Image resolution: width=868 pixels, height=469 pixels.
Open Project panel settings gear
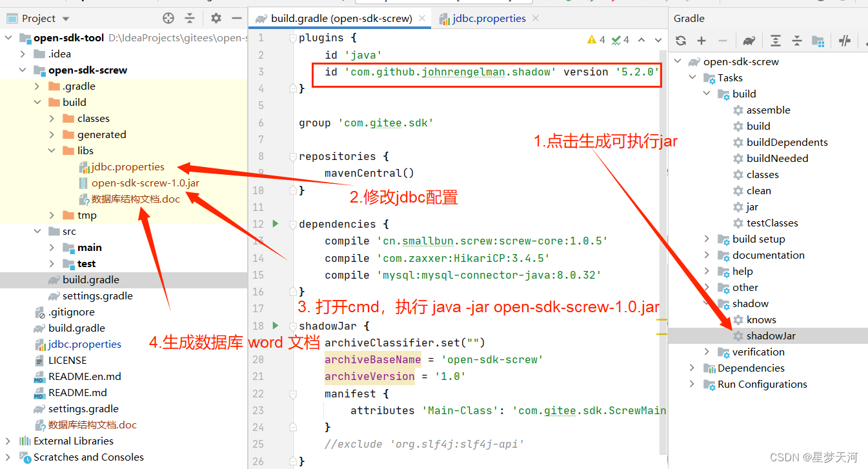tap(216, 18)
